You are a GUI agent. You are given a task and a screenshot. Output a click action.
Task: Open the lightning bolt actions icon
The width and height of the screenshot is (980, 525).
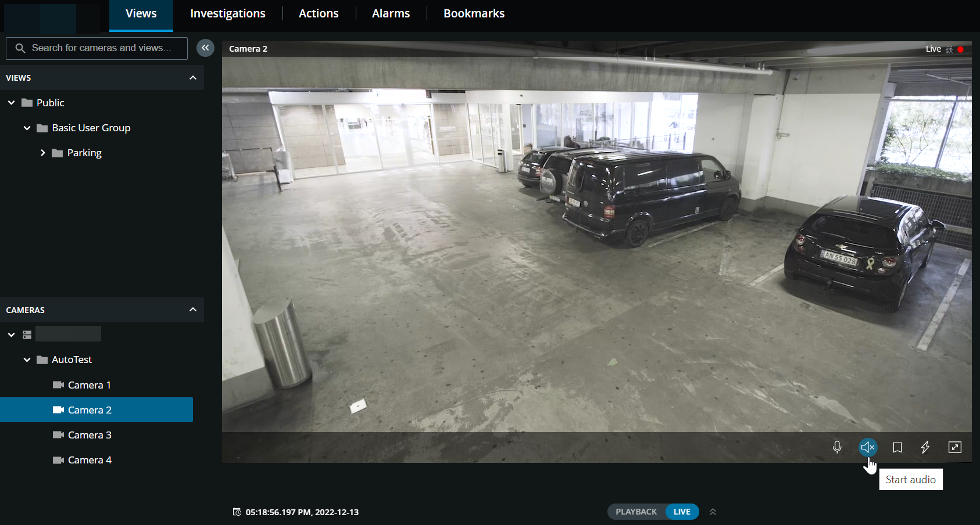coord(925,447)
